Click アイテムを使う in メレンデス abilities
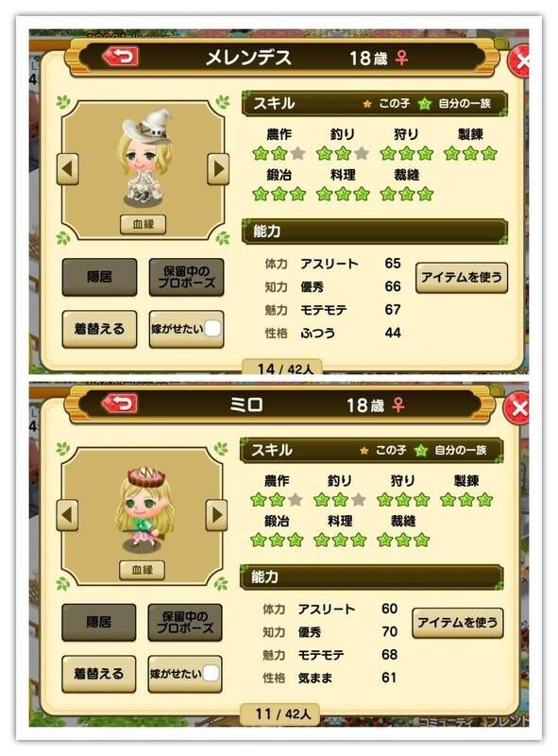Image resolution: width=558 pixels, height=756 pixels. click(x=462, y=277)
